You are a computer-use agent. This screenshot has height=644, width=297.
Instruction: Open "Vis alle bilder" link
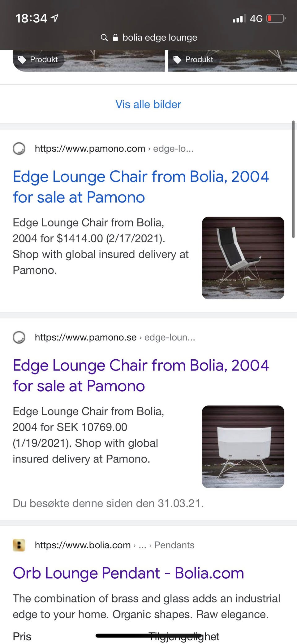tap(148, 104)
